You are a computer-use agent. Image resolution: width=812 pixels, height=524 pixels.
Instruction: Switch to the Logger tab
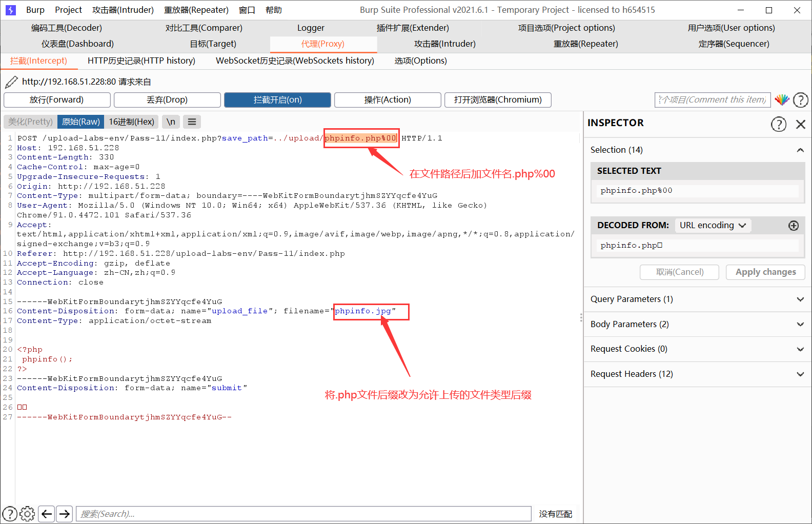tap(311, 28)
